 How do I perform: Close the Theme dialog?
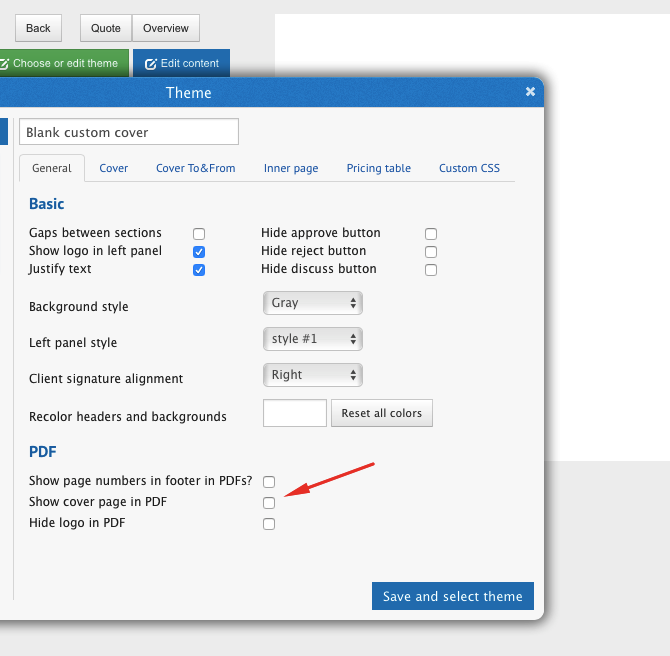point(530,92)
